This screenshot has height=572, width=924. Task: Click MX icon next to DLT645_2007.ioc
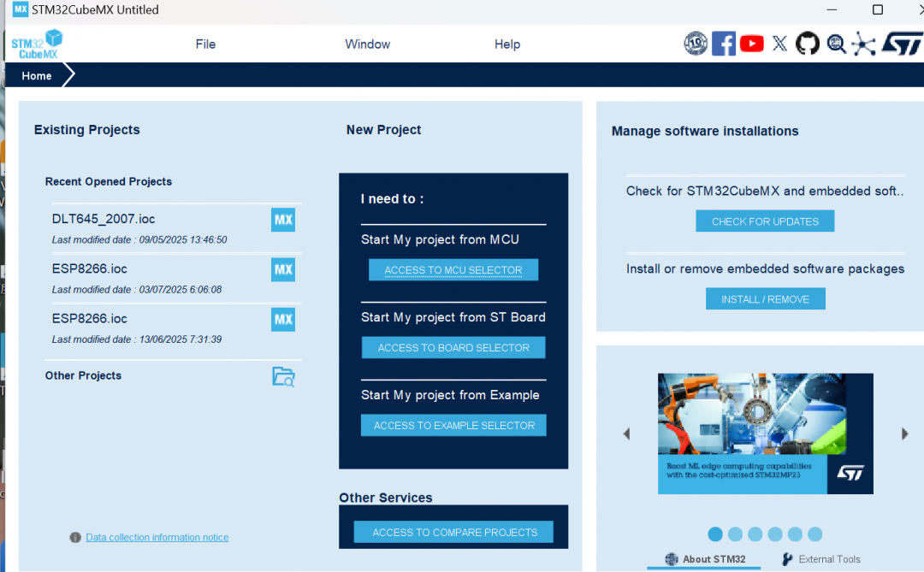click(283, 220)
